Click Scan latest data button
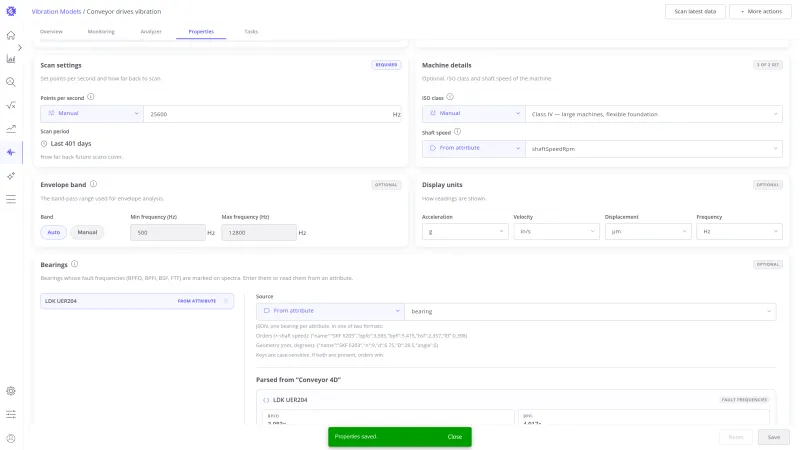The width and height of the screenshot is (800, 450). (695, 11)
